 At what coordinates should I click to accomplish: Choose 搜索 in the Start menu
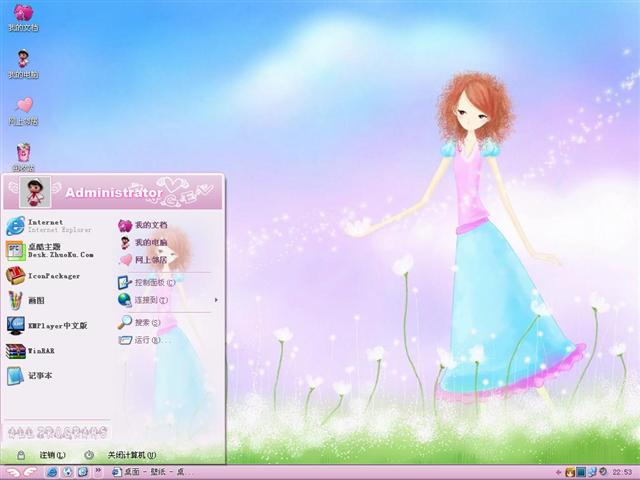145,323
